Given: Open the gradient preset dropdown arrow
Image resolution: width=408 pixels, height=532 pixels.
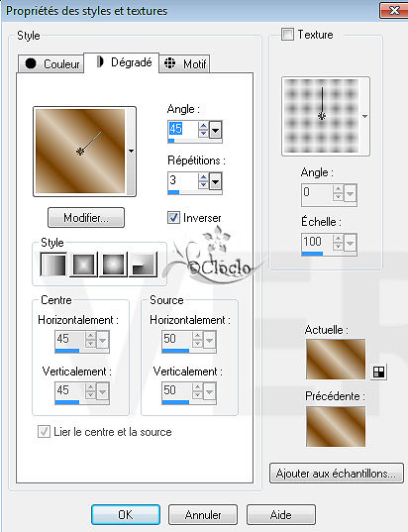Looking at the screenshot, I should coord(131,151).
